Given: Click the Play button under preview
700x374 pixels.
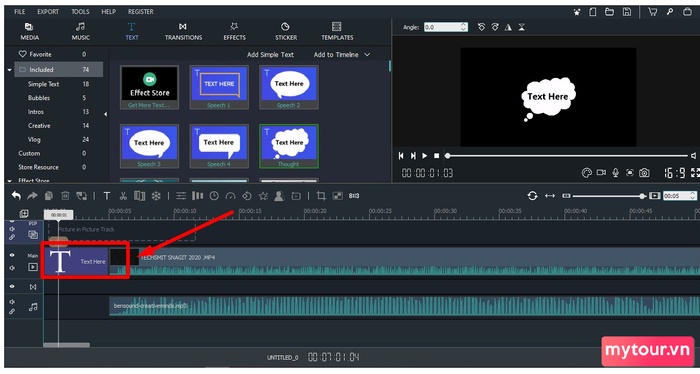Looking at the screenshot, I should point(425,156).
